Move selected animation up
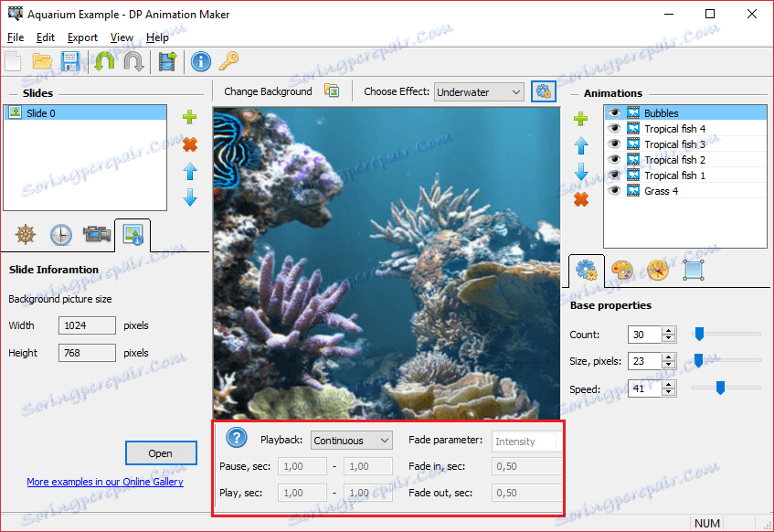The height and width of the screenshot is (532, 774). coord(581,145)
